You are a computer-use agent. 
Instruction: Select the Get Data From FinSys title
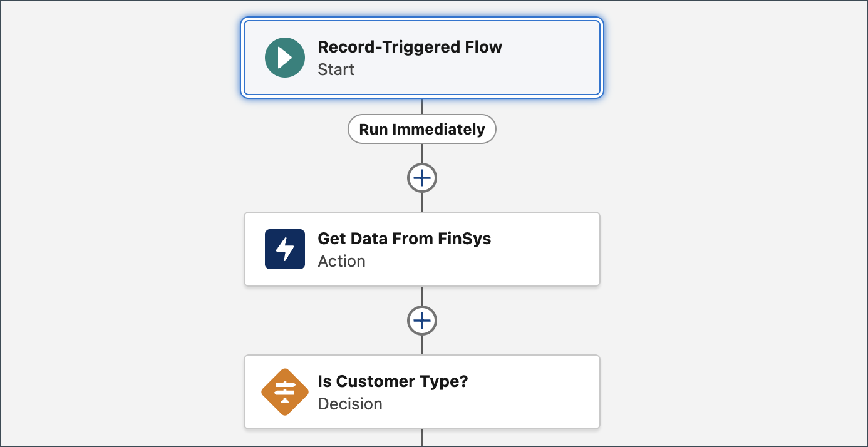pyautogui.click(x=404, y=239)
